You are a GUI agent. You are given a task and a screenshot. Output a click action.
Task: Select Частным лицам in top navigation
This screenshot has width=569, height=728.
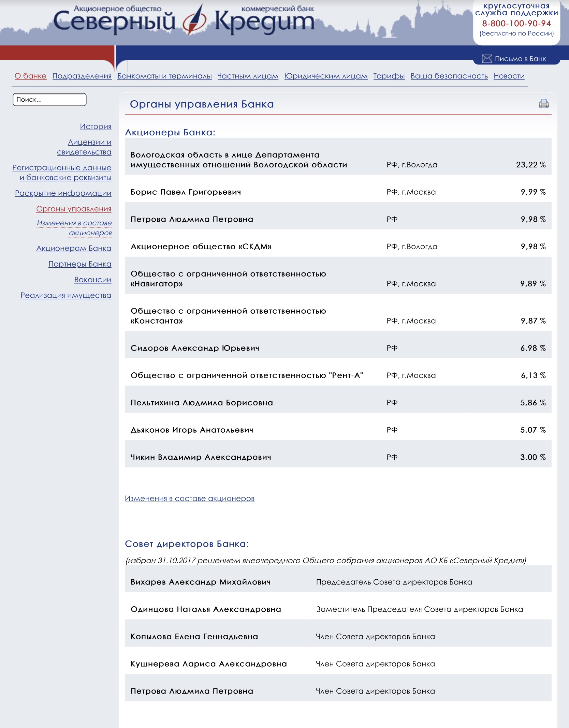(248, 76)
